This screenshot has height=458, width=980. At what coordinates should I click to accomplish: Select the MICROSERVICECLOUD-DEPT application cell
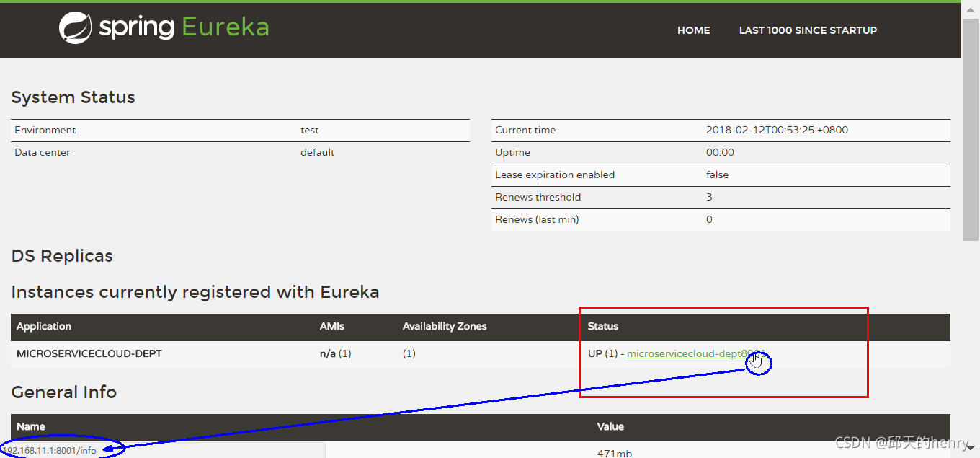(x=89, y=354)
